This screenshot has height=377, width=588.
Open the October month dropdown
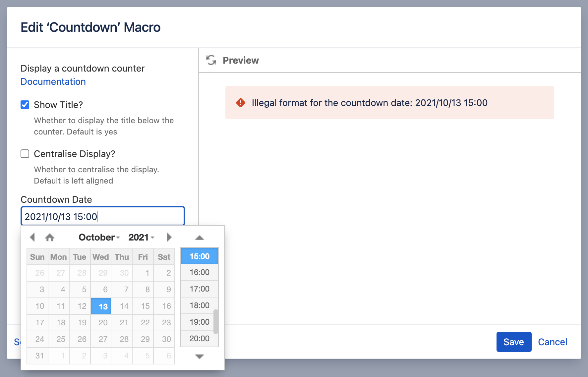click(x=98, y=237)
